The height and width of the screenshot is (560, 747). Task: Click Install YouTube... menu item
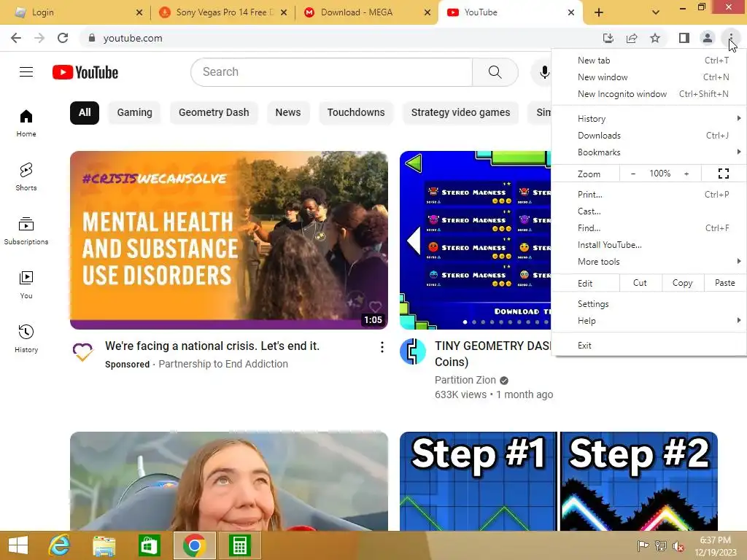pos(649,245)
